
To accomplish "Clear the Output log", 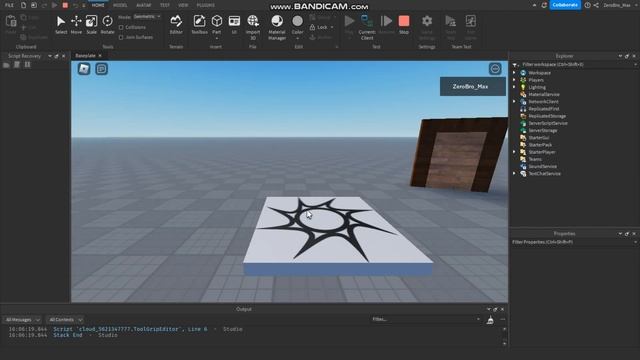I will coord(490,320).
